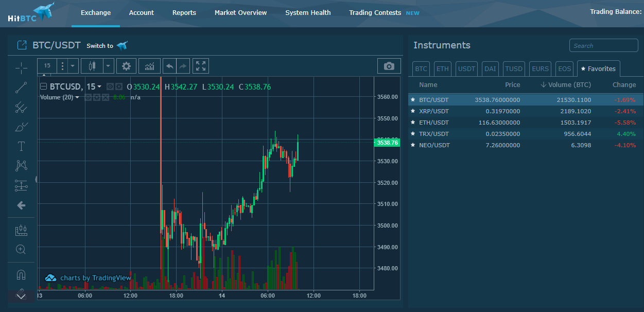Select the trend line drawing tool
644x312 pixels.
[21, 88]
